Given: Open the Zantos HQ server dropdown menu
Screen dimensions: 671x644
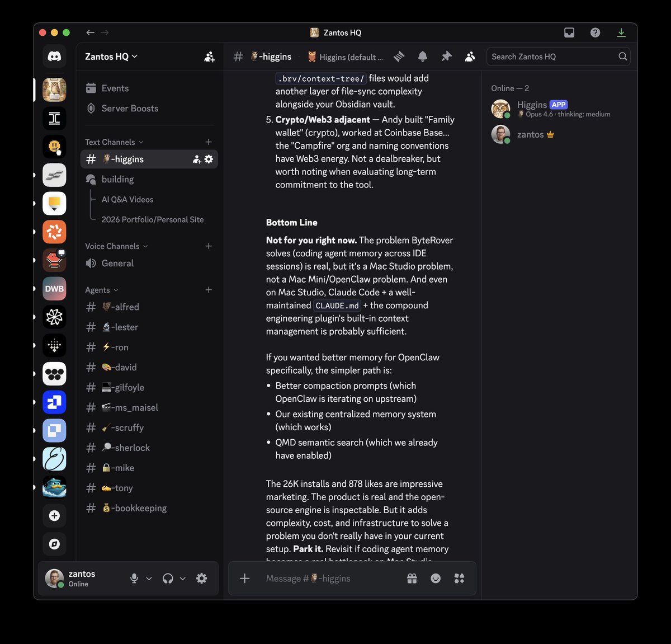Looking at the screenshot, I should click(x=111, y=57).
